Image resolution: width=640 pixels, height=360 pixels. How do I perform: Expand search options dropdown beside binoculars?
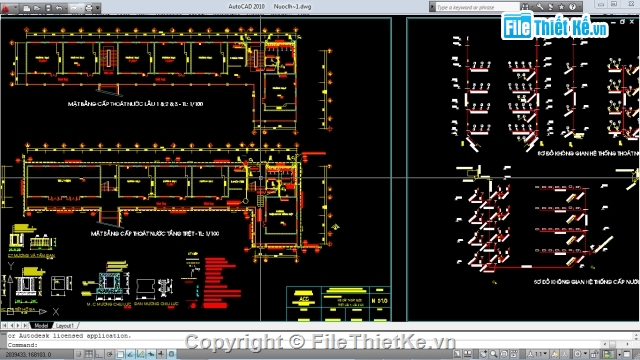pos(532,7)
